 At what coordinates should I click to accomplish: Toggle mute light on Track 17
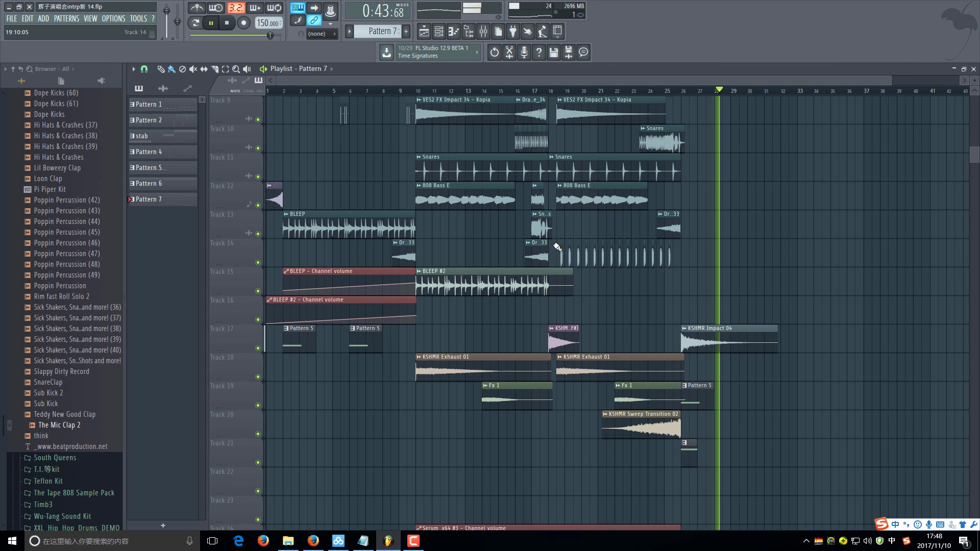(x=258, y=348)
